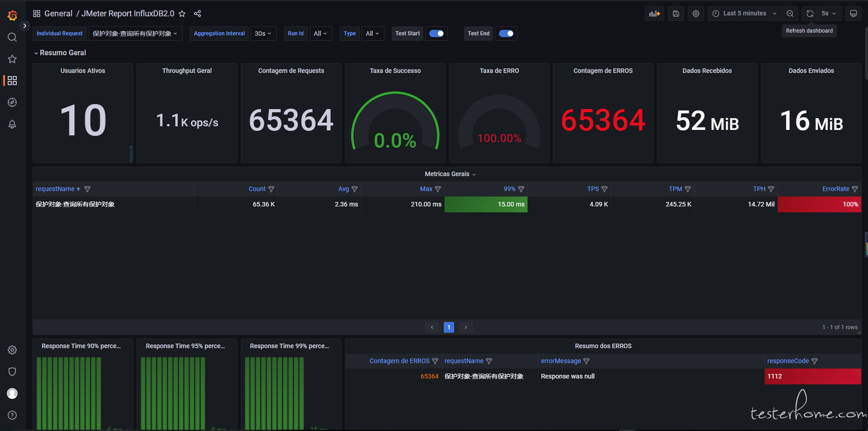Star the JMeter Report dashboard
Viewport: 868px width, 431px height.
182,14
